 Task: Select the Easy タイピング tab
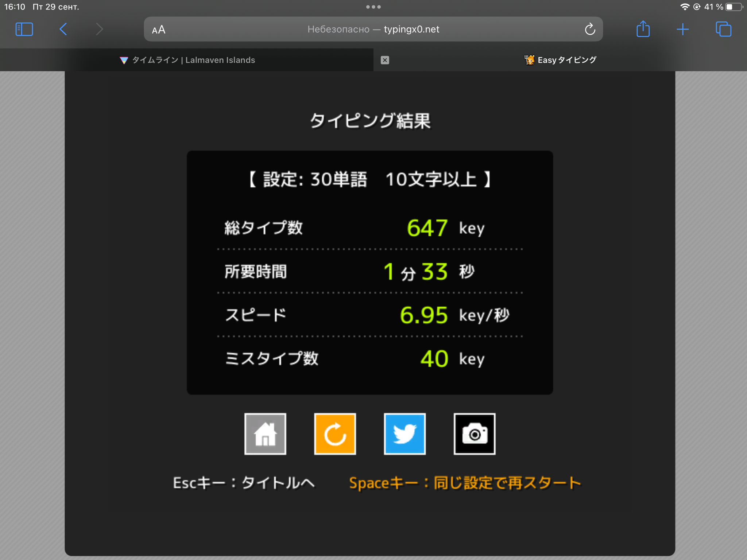[560, 60]
